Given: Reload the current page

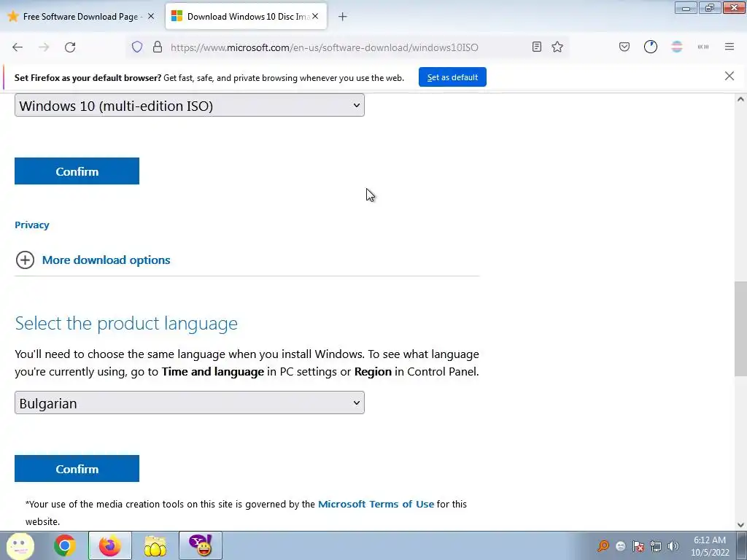Looking at the screenshot, I should 70,47.
